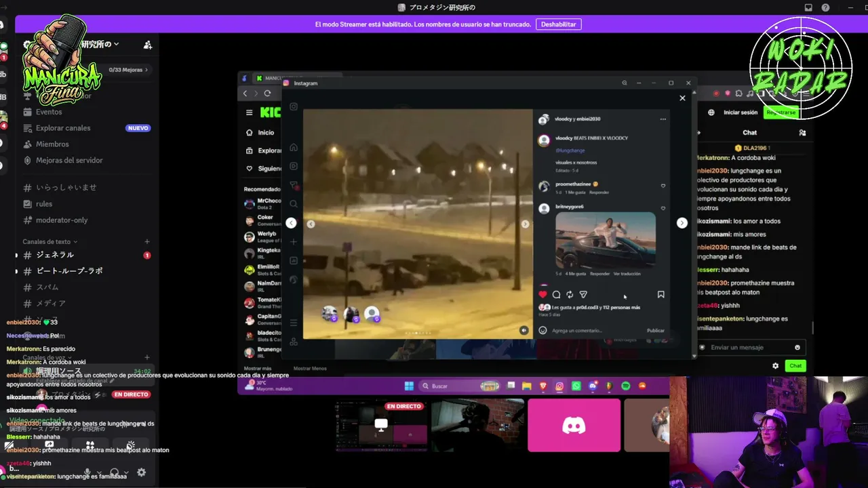The image size is (868, 488).
Task: Share the Instagram post with the paper plane icon
Action: pos(583,294)
